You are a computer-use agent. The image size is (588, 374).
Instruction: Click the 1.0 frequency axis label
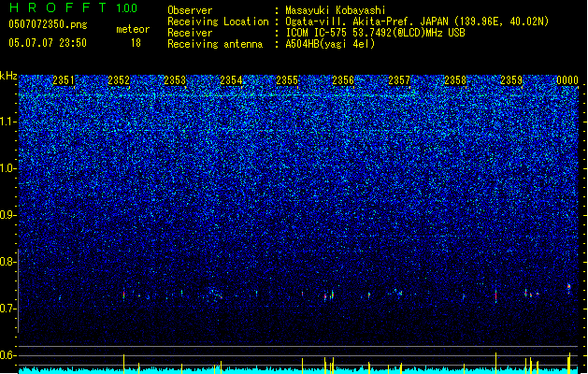tap(8, 168)
